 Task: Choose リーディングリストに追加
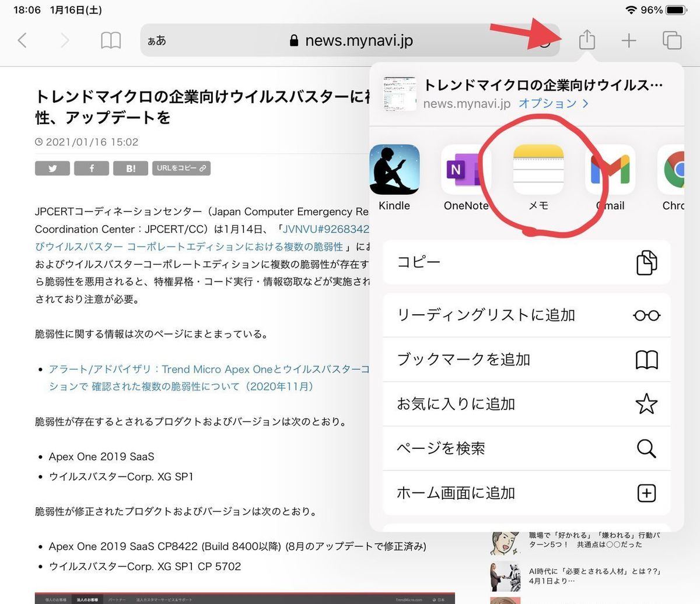tap(527, 315)
